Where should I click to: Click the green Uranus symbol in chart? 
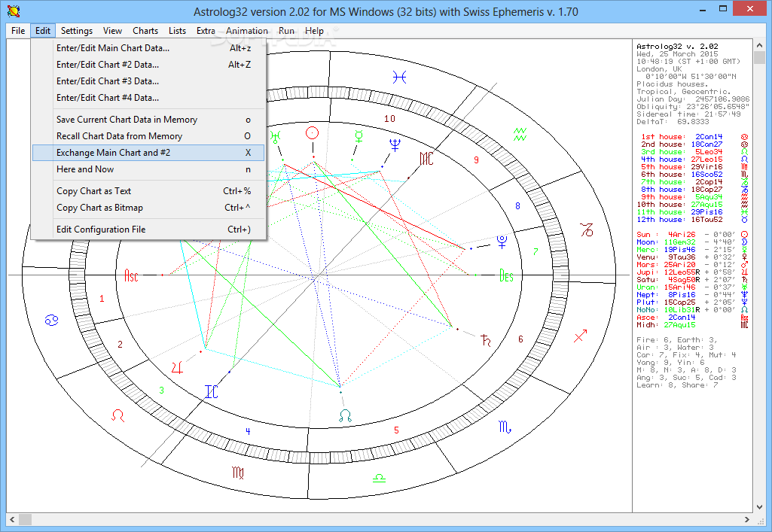pos(276,136)
